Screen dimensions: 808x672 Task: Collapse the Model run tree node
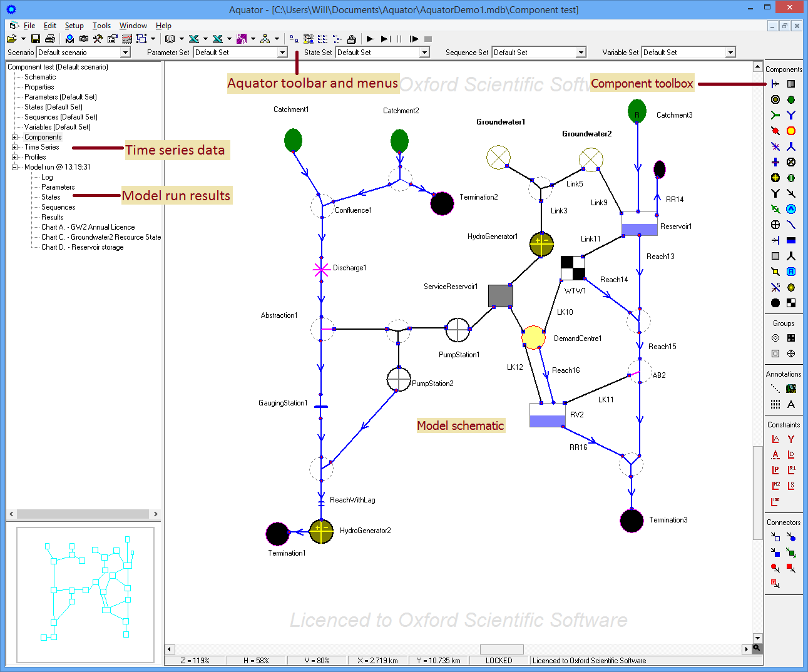(x=14, y=167)
